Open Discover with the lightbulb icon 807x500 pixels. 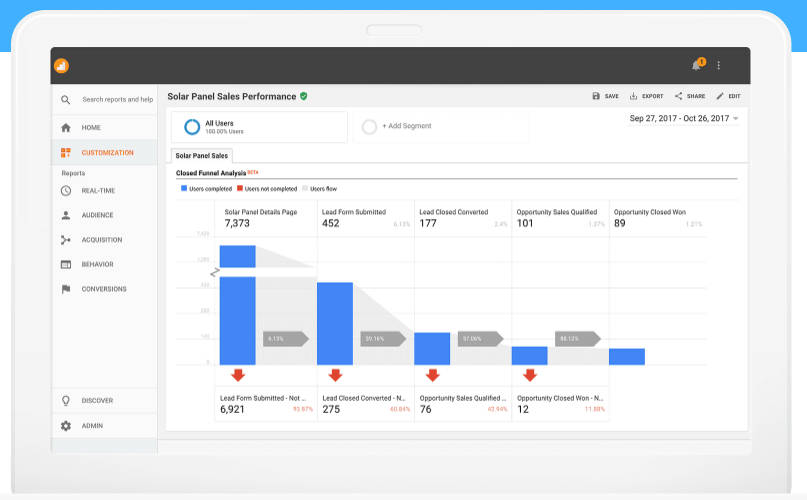66,400
